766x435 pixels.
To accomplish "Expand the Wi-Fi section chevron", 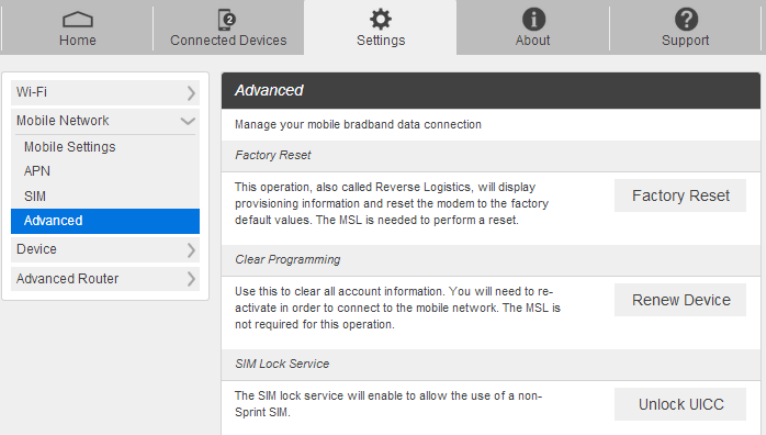I will click(x=190, y=93).
